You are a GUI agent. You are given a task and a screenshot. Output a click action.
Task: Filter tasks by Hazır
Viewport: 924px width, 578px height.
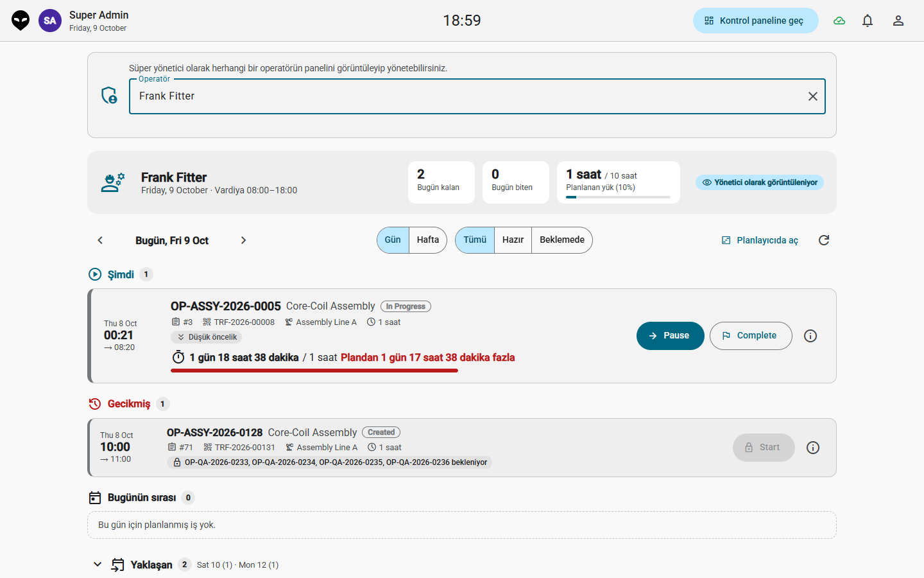[x=513, y=240]
